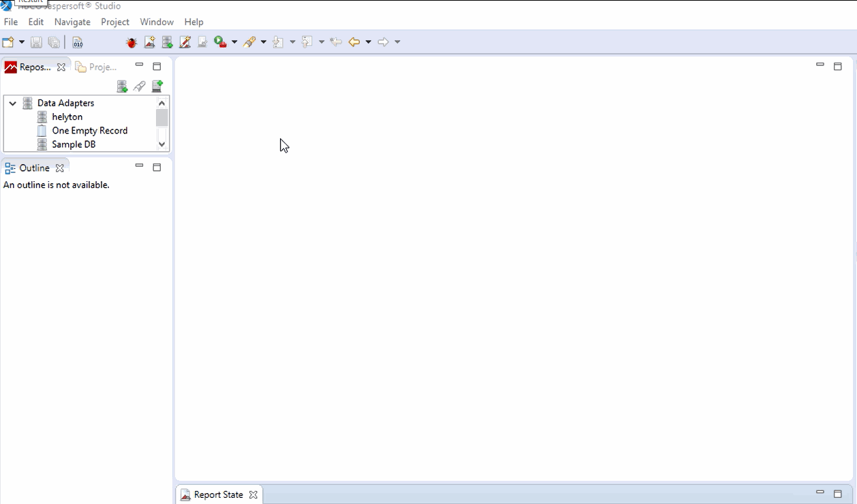
Task: Click the toolbar new data adapter icon
Action: pyautogui.click(x=167, y=42)
